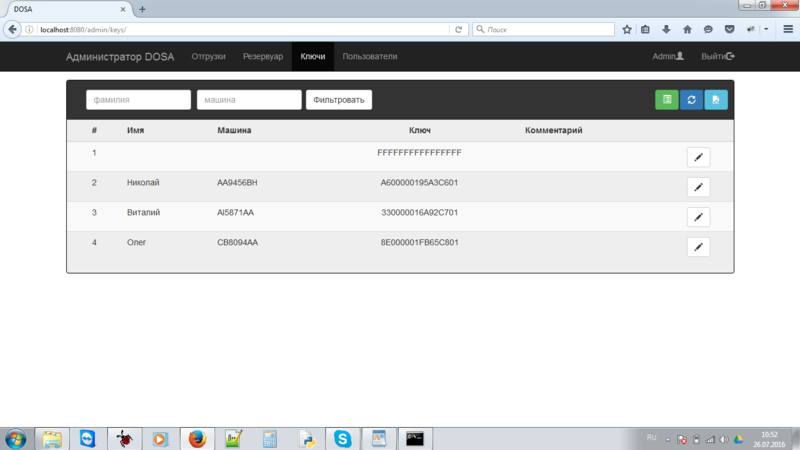Click the blue refresh icon button

(691, 100)
